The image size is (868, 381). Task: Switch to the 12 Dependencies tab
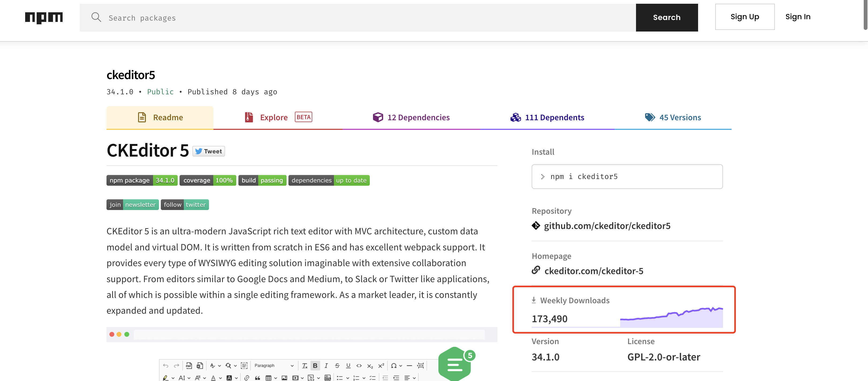tap(411, 118)
